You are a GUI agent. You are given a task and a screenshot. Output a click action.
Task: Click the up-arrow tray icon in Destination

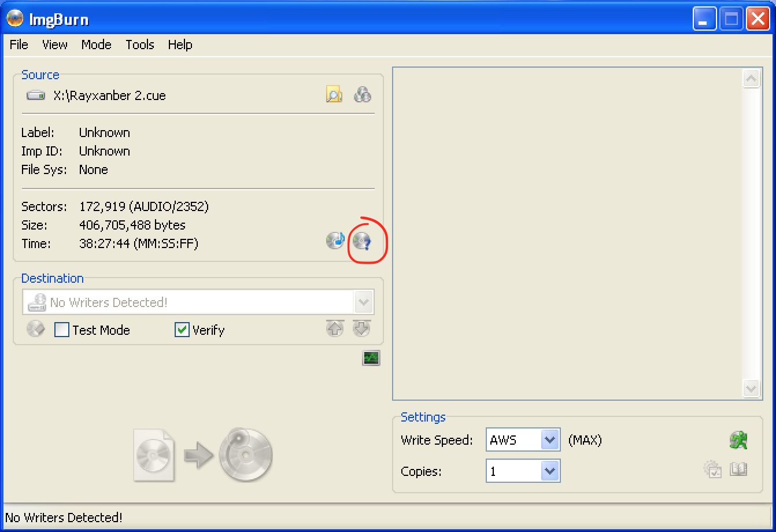pos(335,328)
